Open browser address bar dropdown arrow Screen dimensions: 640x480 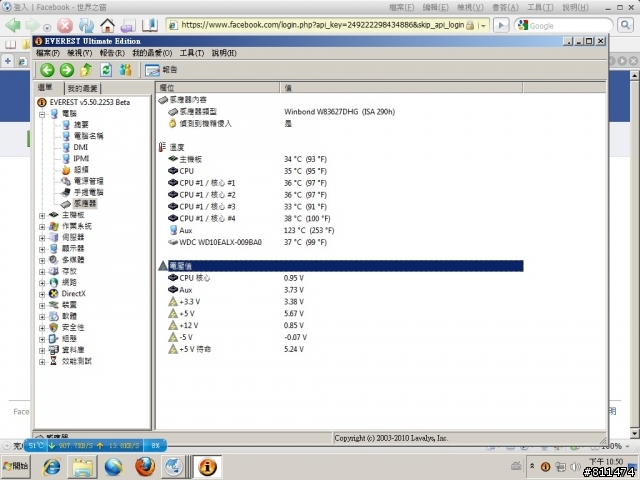pyautogui.click(x=484, y=25)
